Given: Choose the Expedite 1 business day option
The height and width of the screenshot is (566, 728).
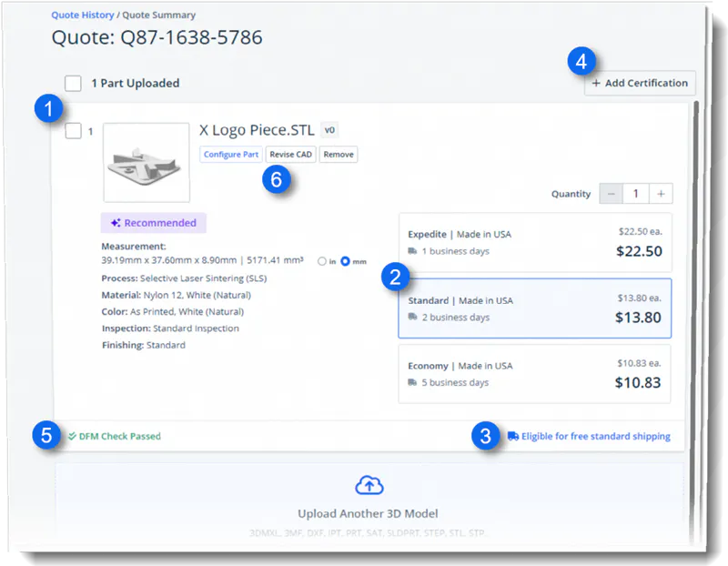Looking at the screenshot, I should coord(535,242).
